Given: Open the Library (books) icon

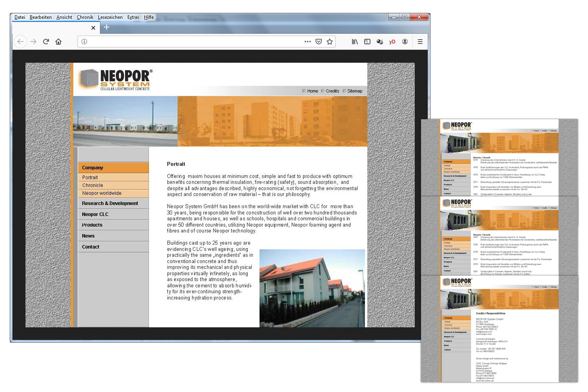Looking at the screenshot, I should (x=355, y=42).
